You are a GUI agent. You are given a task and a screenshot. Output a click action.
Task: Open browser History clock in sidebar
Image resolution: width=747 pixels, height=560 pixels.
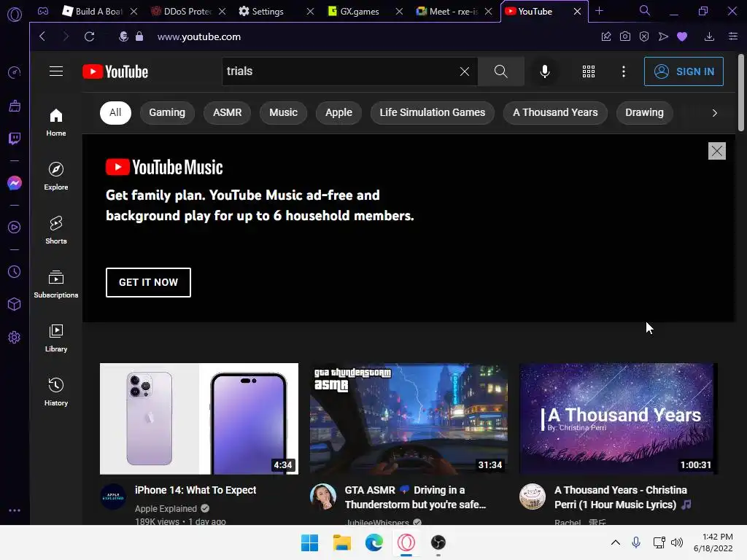pos(15,272)
